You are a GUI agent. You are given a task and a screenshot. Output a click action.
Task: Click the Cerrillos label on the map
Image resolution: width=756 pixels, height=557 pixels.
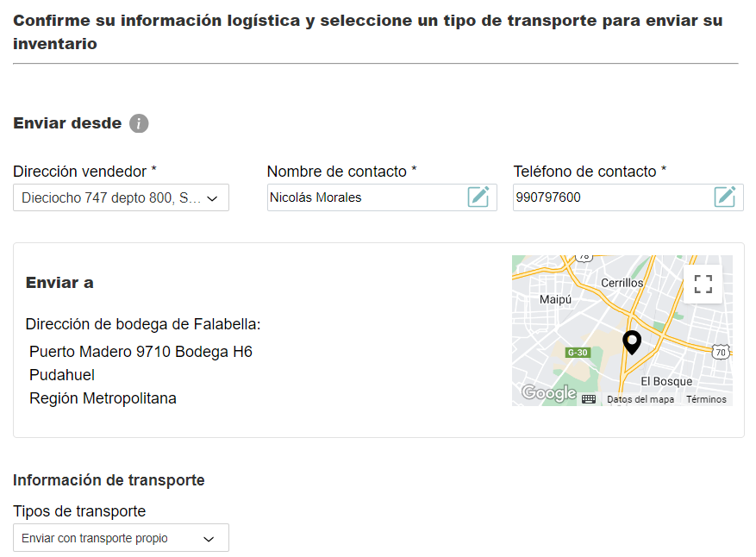622,283
